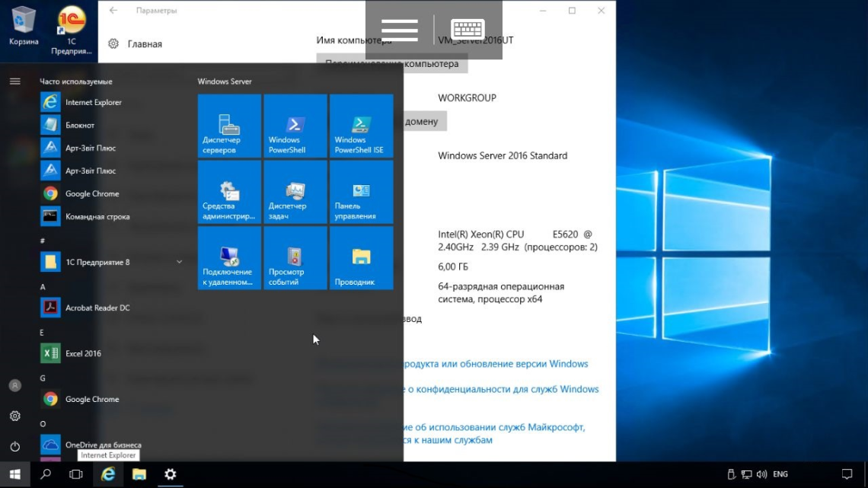Open the Server Manager tile

coord(229,126)
